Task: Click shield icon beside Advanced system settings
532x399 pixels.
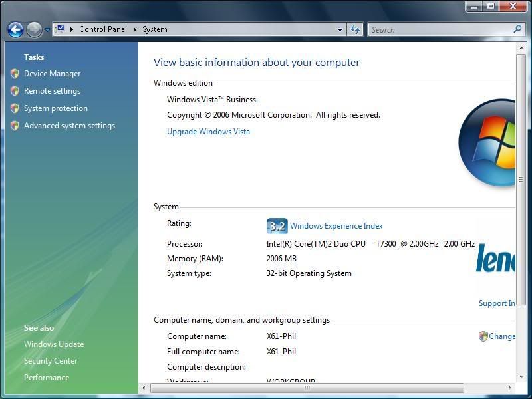Action: click(x=15, y=126)
